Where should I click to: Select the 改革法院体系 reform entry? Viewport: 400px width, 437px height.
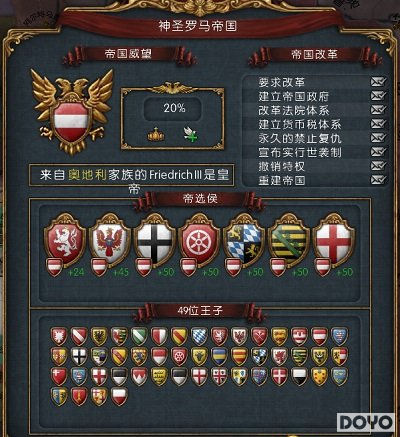tap(315, 110)
